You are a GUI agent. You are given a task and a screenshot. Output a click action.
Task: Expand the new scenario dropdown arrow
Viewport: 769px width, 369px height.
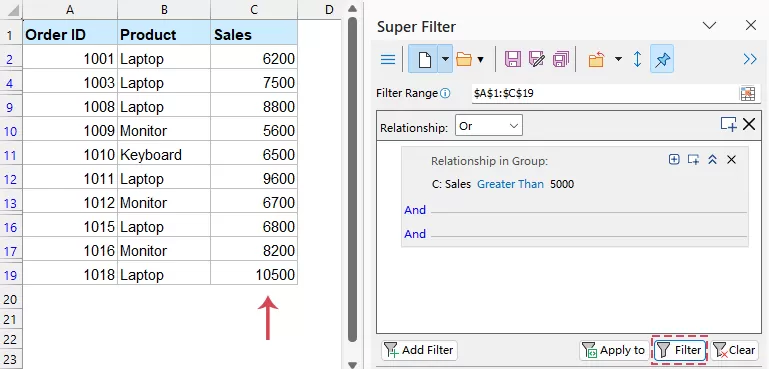445,60
